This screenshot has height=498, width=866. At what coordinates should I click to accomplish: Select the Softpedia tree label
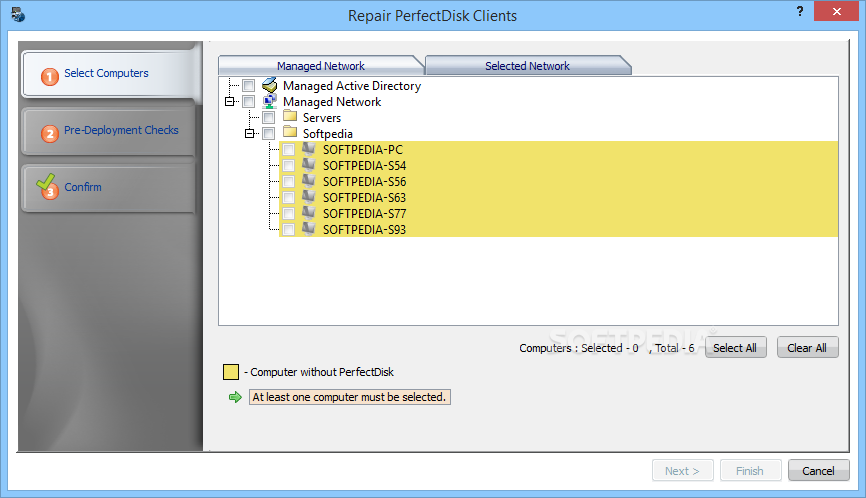point(328,134)
